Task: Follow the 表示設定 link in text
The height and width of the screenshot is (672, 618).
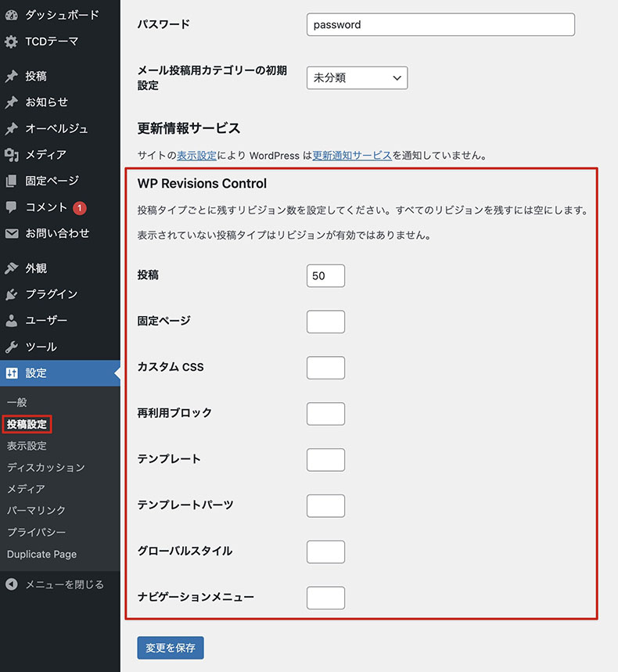Action: [196, 156]
